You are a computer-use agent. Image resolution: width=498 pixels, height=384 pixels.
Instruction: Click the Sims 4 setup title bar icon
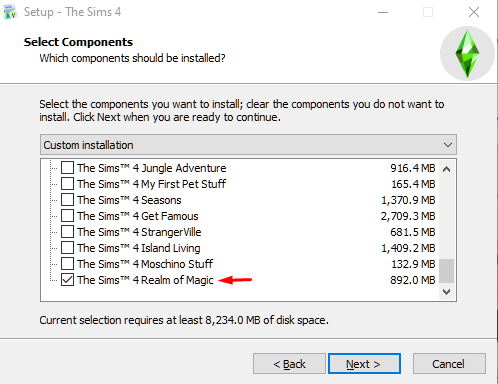tap(10, 12)
